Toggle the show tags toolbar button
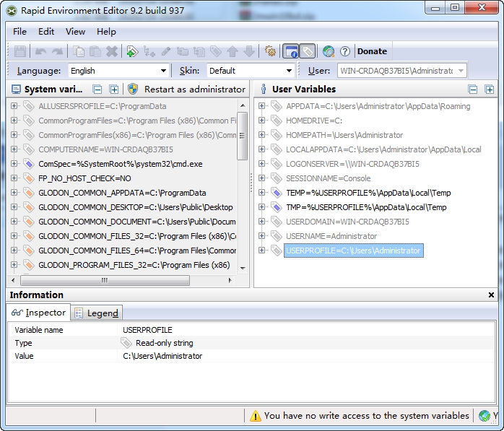 click(308, 51)
